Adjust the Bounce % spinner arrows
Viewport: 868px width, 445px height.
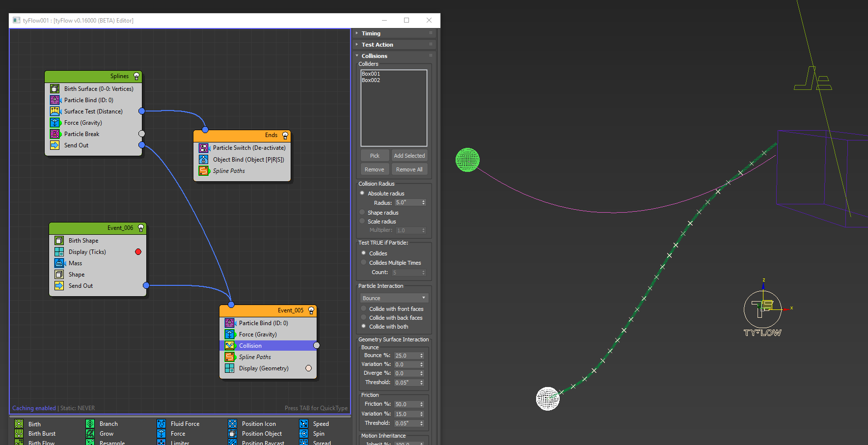click(421, 356)
